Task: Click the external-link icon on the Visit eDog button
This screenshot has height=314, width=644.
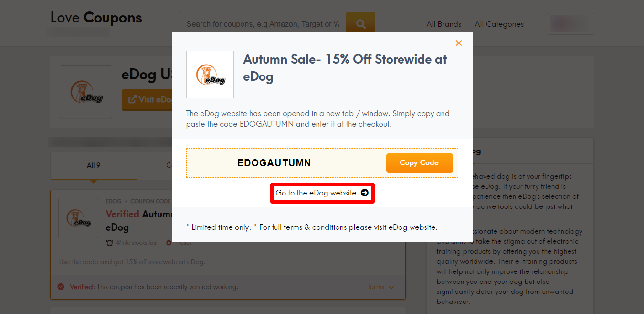Action: [x=132, y=100]
